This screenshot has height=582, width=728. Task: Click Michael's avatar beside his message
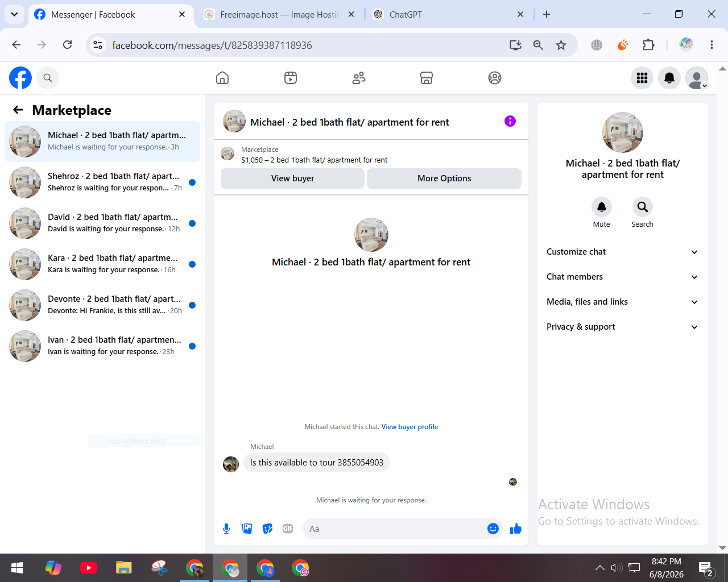coord(231,464)
